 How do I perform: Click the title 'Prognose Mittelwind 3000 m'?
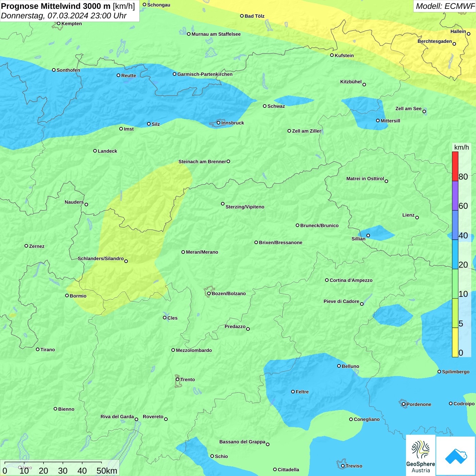[x=56, y=6]
